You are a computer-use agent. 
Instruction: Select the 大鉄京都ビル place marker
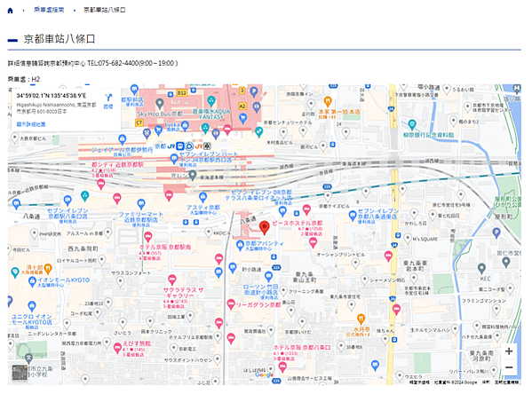tap(14, 138)
